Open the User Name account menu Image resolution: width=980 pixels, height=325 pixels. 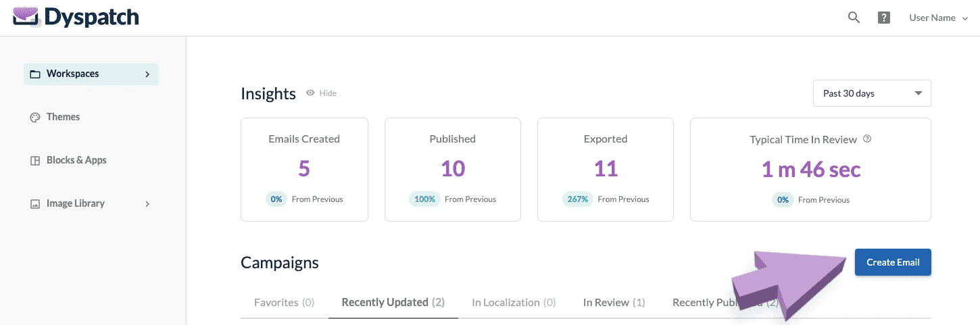coord(938,18)
